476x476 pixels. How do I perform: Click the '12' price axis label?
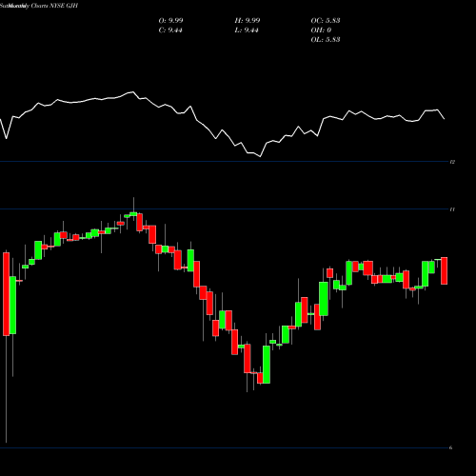pyautogui.click(x=452, y=162)
